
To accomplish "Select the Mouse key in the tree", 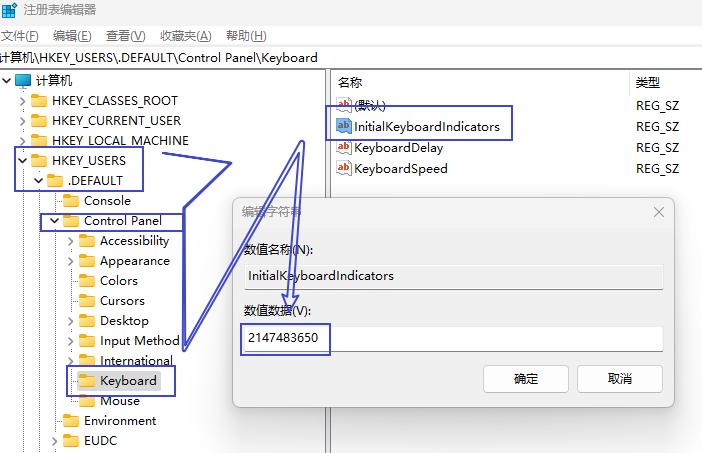I will tap(119, 401).
